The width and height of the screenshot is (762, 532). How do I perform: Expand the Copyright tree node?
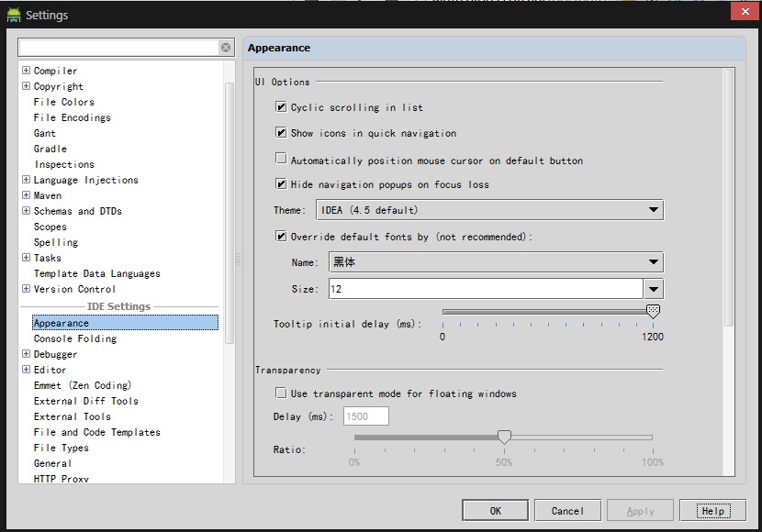pyautogui.click(x=27, y=86)
